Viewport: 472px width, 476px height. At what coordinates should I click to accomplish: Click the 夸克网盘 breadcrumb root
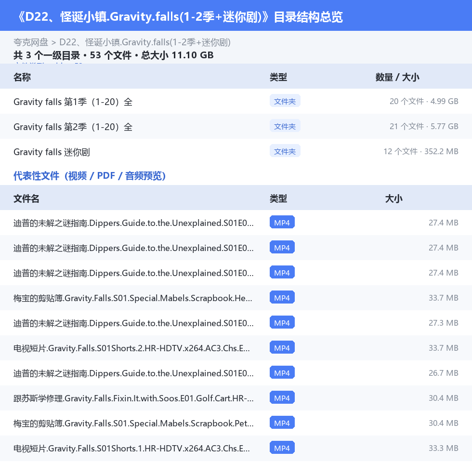31,42
